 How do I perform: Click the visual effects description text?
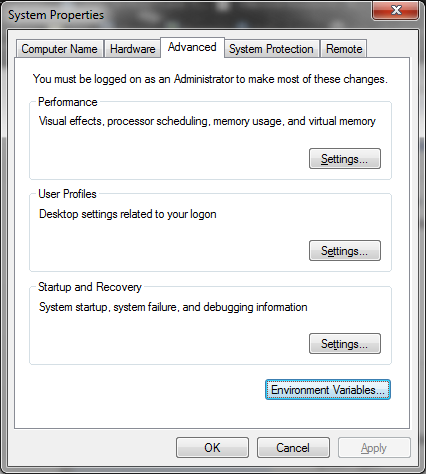207,121
